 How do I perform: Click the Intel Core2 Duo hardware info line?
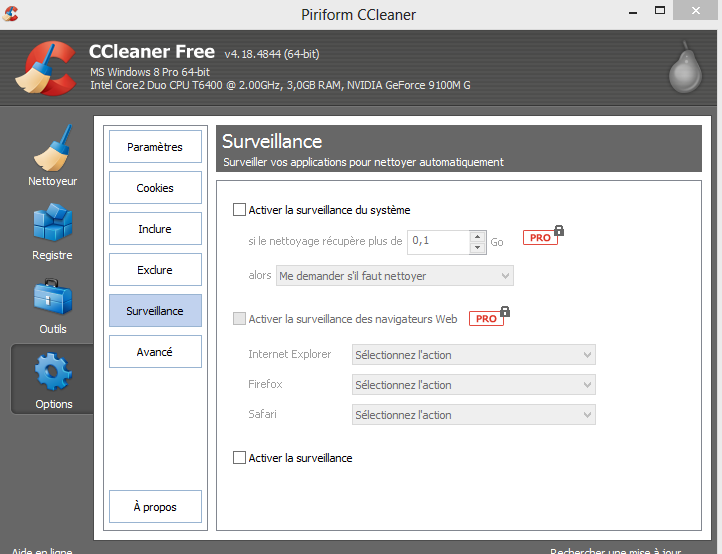click(x=280, y=85)
